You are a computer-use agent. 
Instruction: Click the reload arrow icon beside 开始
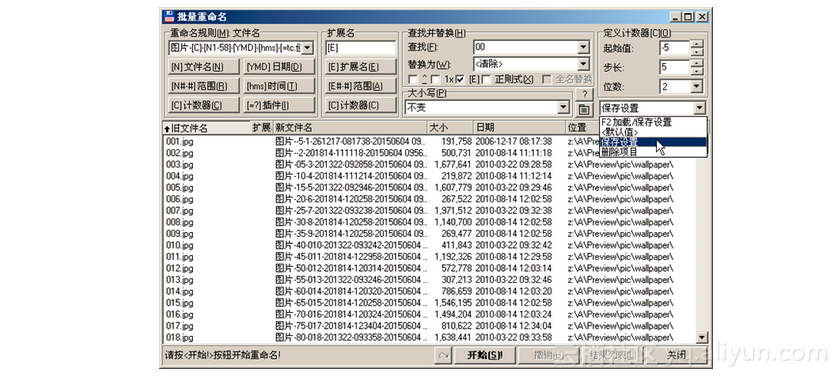point(443,355)
